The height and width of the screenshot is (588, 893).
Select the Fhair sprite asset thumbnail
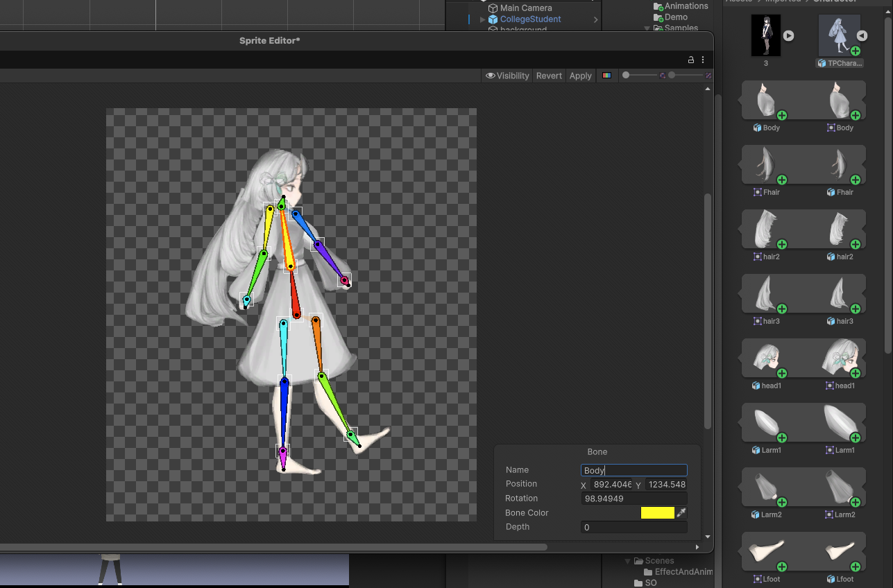click(x=767, y=165)
